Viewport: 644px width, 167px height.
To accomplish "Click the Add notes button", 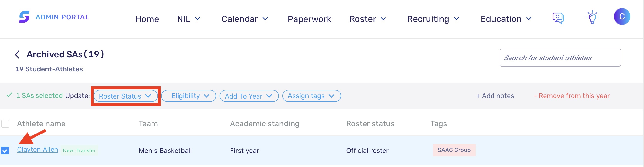I will pyautogui.click(x=495, y=96).
